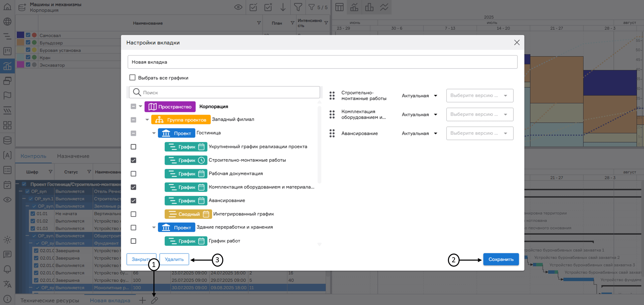Open Актуальная dropdown for Строительно-монтажные работы
Screen dimensions: 644x305
419,96
